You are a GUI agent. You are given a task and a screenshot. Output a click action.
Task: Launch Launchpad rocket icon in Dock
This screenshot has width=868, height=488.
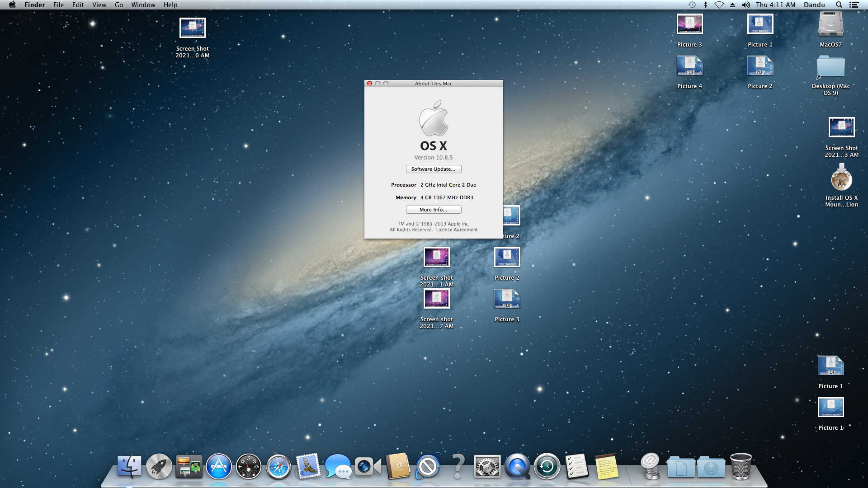point(159,466)
